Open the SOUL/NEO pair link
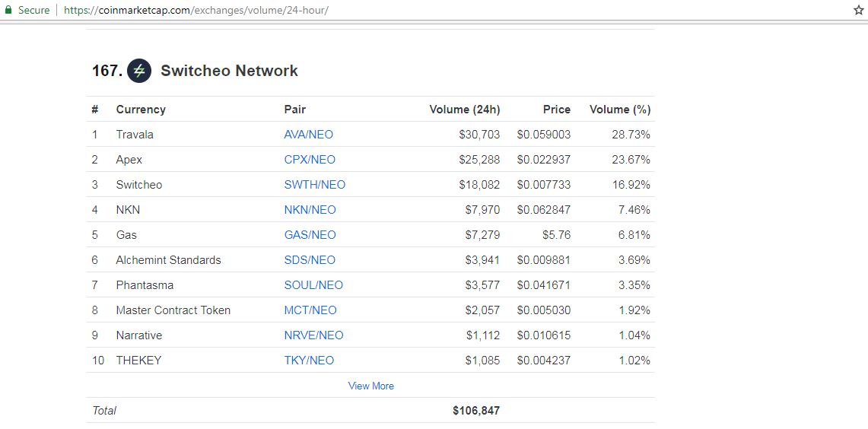868x429 pixels. pos(313,285)
